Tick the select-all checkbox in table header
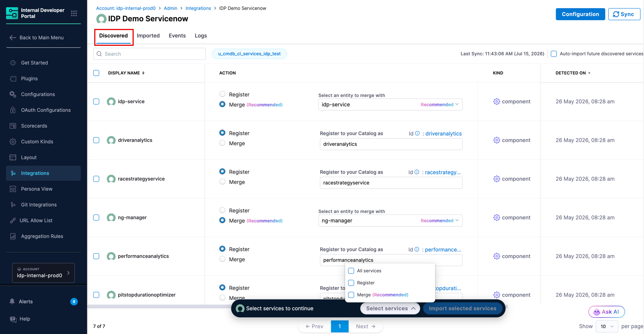The width and height of the screenshot is (644, 334). coord(96,73)
